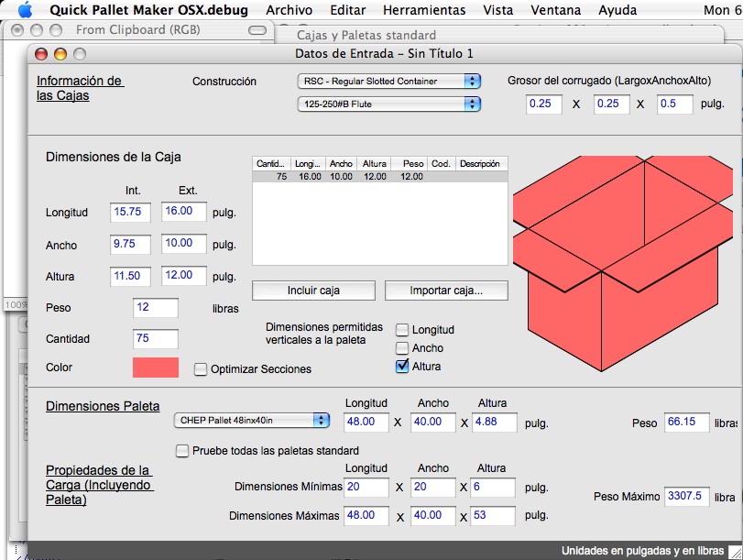
Task: Click the Longi... column header
Action: (307, 163)
